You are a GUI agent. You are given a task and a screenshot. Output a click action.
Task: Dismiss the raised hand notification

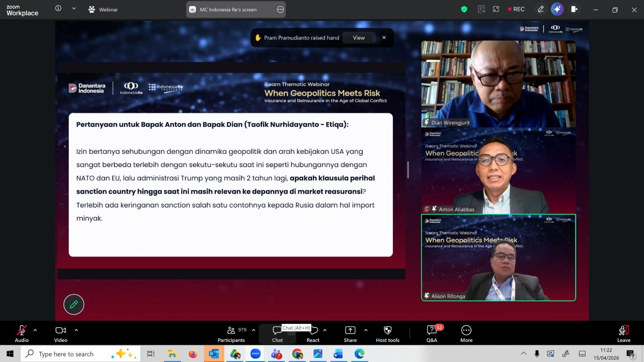click(x=384, y=37)
